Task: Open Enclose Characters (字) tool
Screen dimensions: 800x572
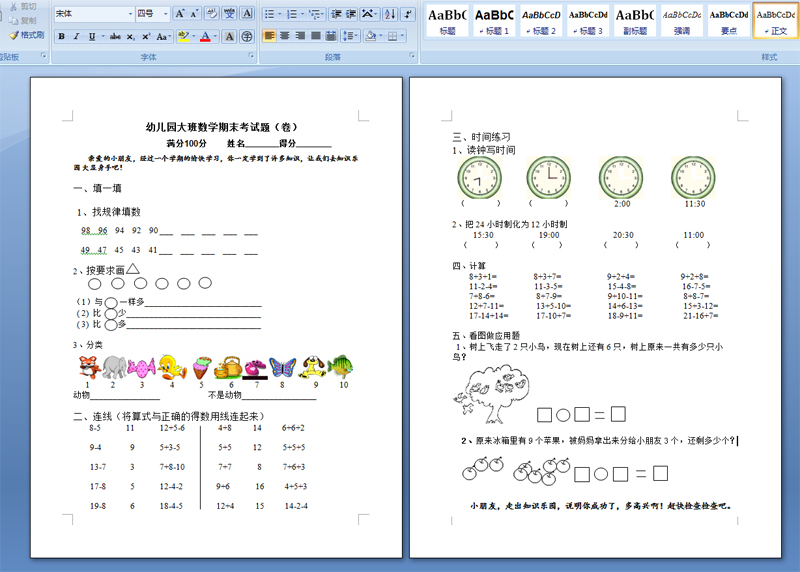Action: 247,36
